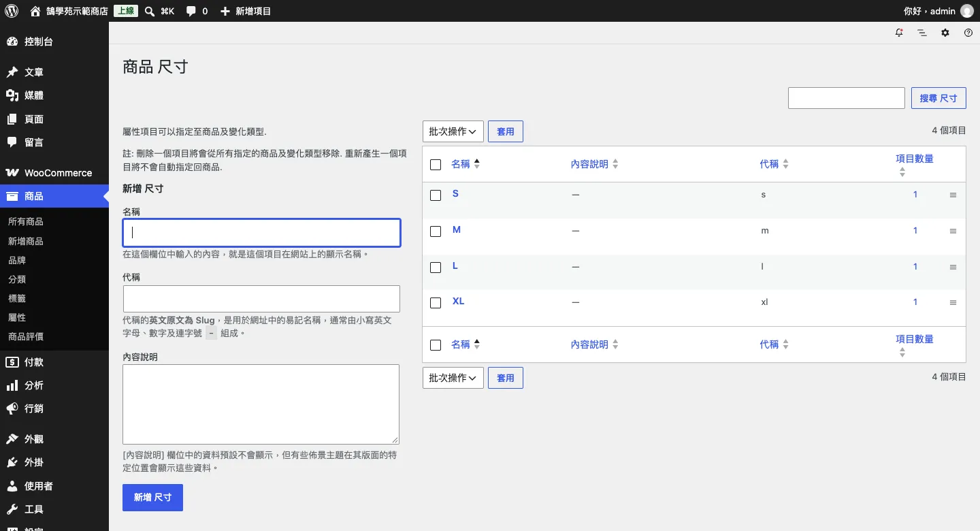Image resolution: width=980 pixels, height=531 pixels.
Task: Open 分類 submenu item
Action: pyautogui.click(x=17, y=279)
